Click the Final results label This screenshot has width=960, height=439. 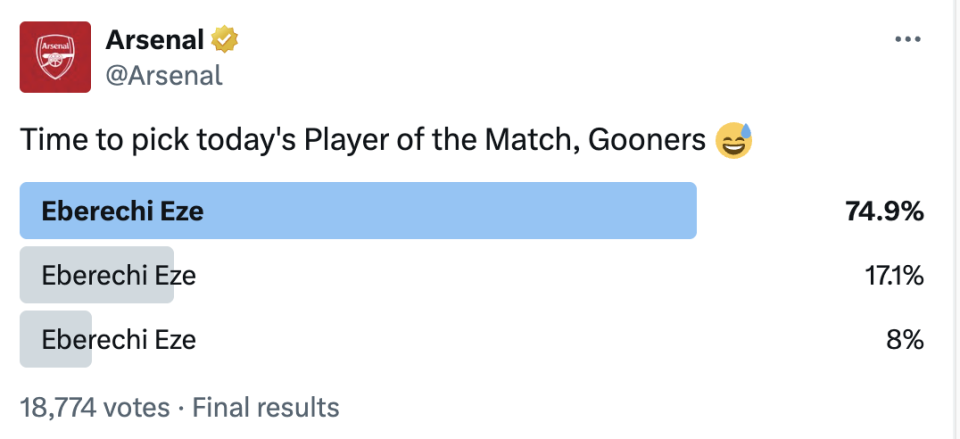tap(265, 407)
